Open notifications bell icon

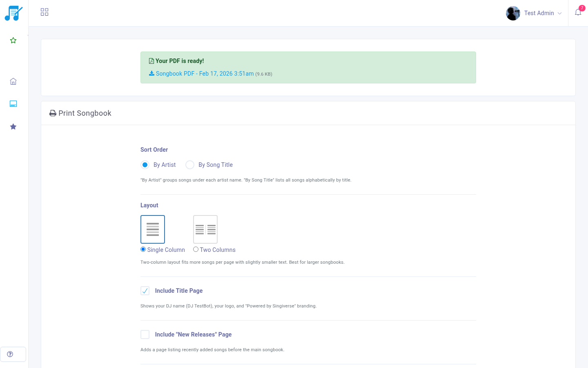[x=578, y=13]
